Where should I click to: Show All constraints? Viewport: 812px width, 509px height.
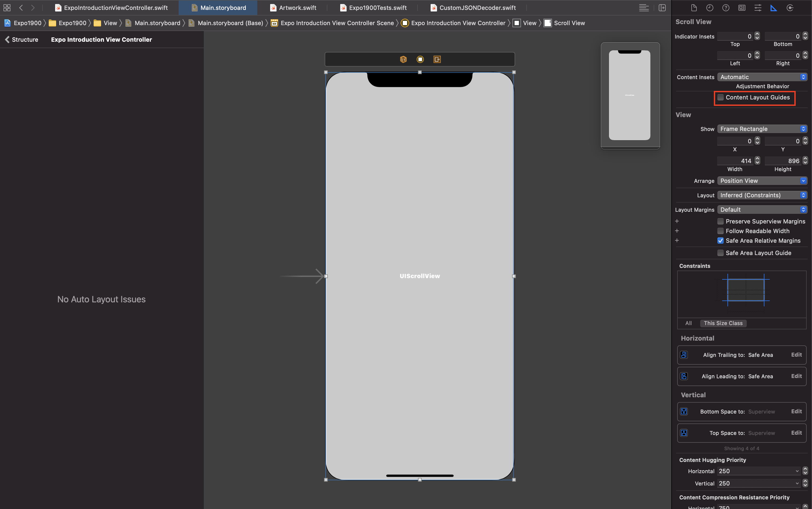[688, 323]
